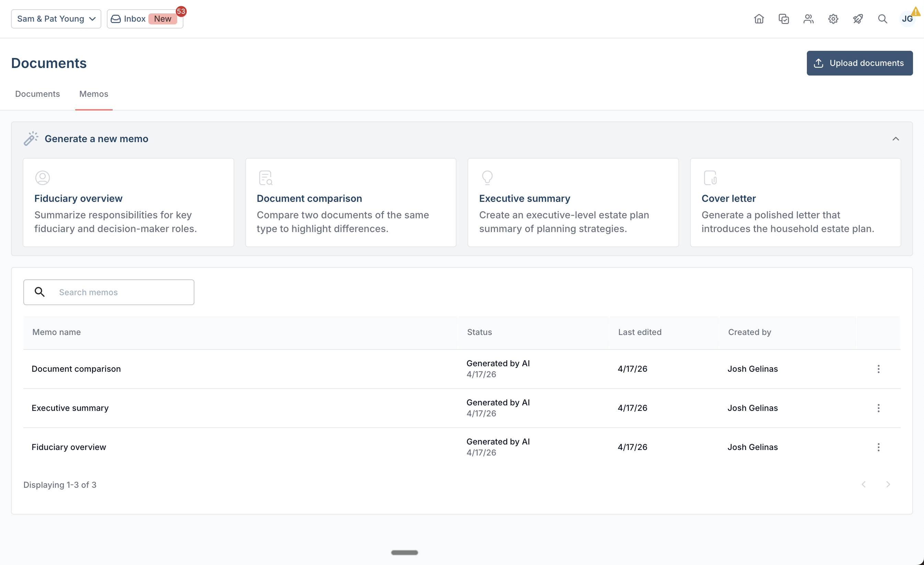The height and width of the screenshot is (565, 924).
Task: Click the Cover letter attachment icon
Action: coord(710,177)
